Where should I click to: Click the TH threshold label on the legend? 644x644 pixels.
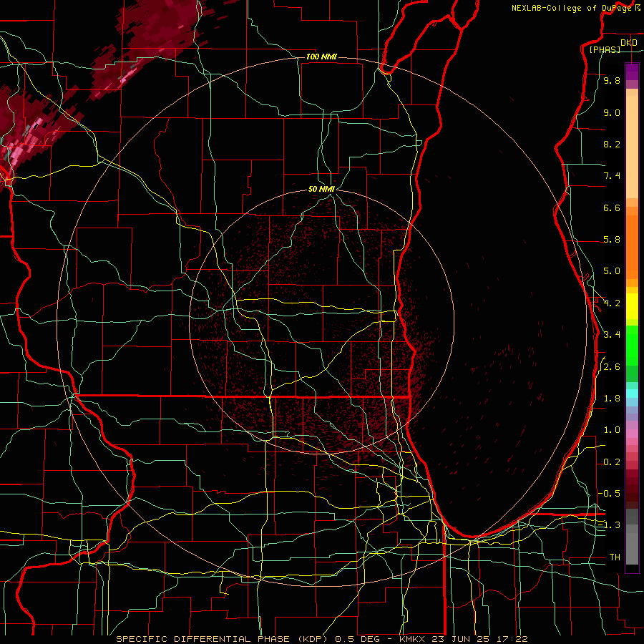click(615, 557)
